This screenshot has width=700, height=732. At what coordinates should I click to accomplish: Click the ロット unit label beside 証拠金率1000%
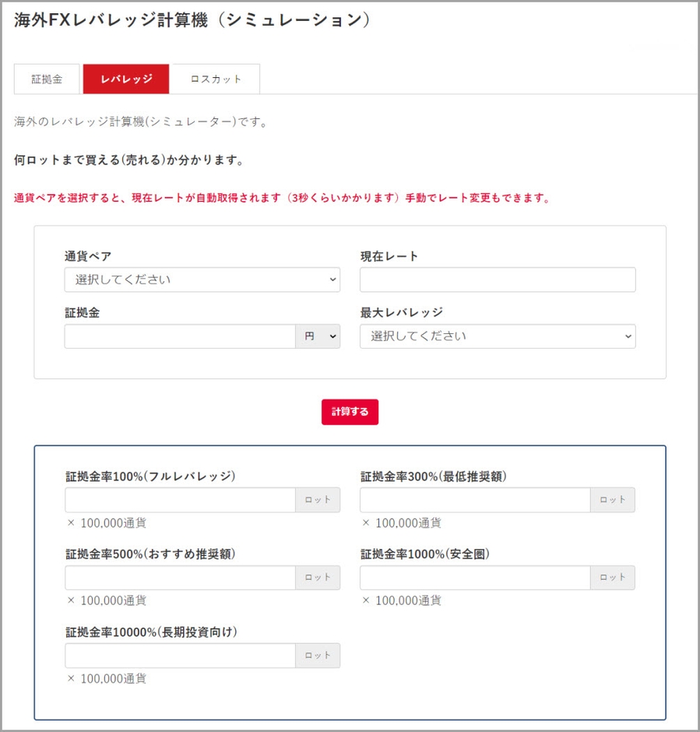(x=613, y=578)
